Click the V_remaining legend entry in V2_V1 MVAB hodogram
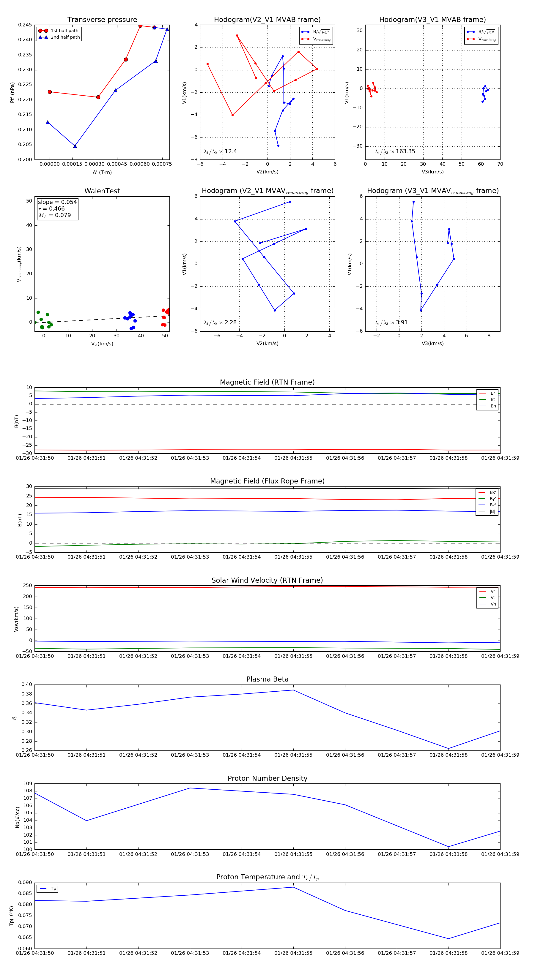The height and width of the screenshot is (980, 535). [x=316, y=39]
